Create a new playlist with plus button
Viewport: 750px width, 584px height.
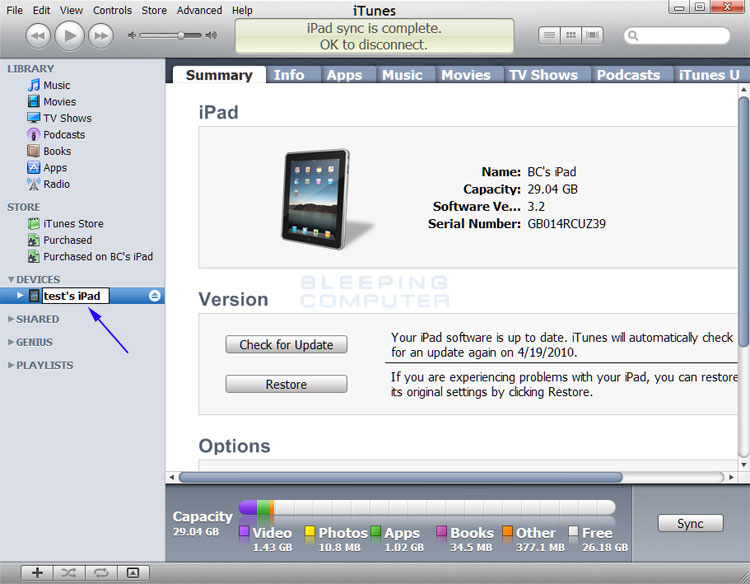coord(37,573)
